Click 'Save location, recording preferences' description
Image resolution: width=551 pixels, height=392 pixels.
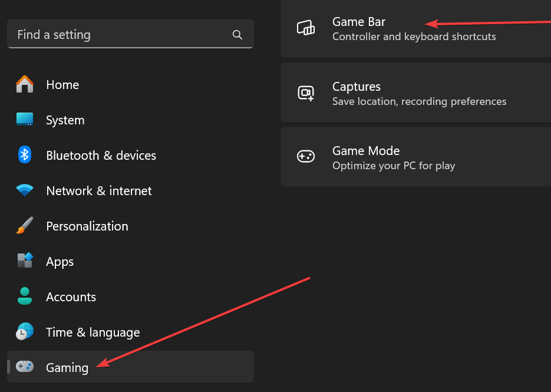(x=419, y=101)
